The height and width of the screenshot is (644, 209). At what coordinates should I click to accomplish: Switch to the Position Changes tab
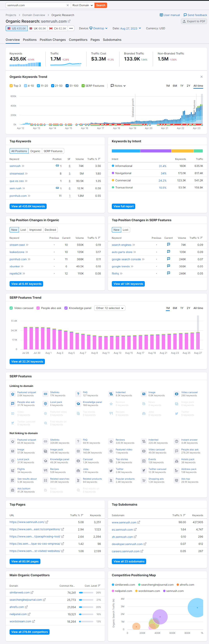[x=53, y=40]
